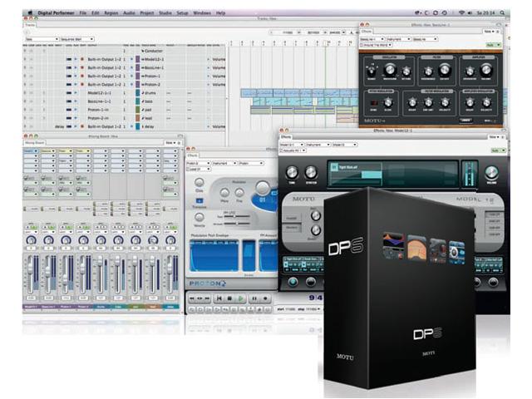Click the olive color swatch of pad track
Viewport: 532px width, 399px height.
138,110
